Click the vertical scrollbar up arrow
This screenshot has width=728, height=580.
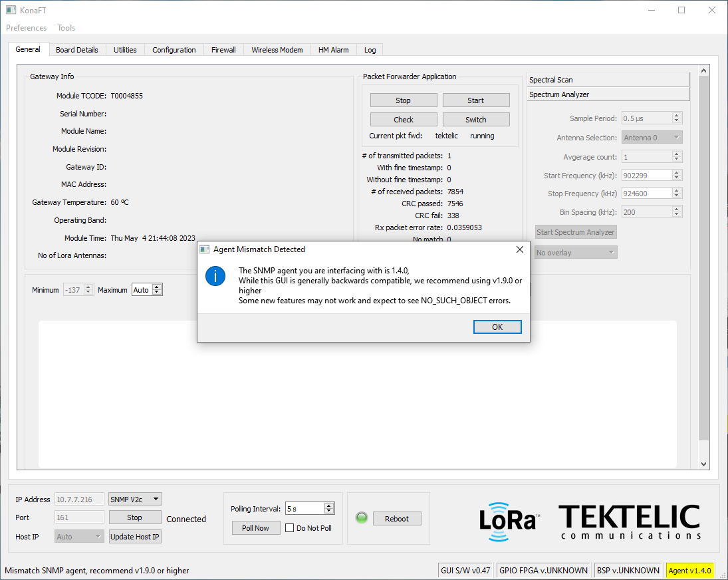pos(704,71)
